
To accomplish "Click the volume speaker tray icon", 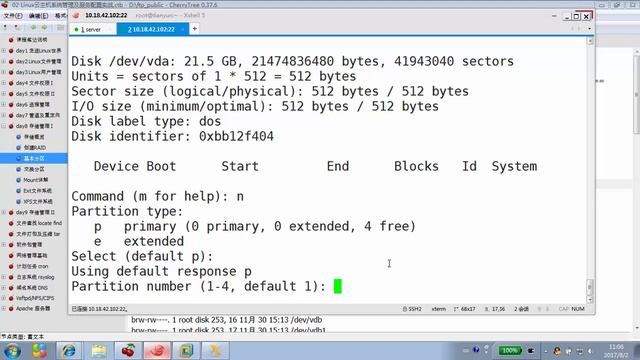I will coord(589,351).
